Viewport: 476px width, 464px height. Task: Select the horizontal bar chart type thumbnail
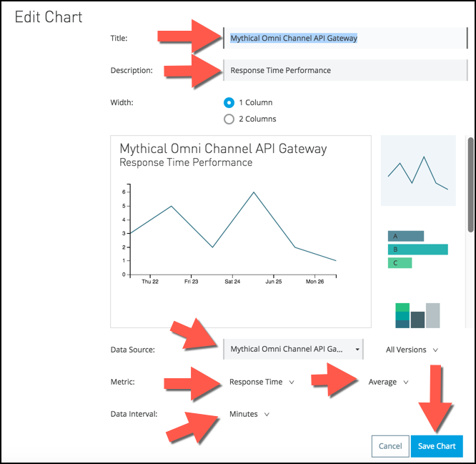(417, 250)
